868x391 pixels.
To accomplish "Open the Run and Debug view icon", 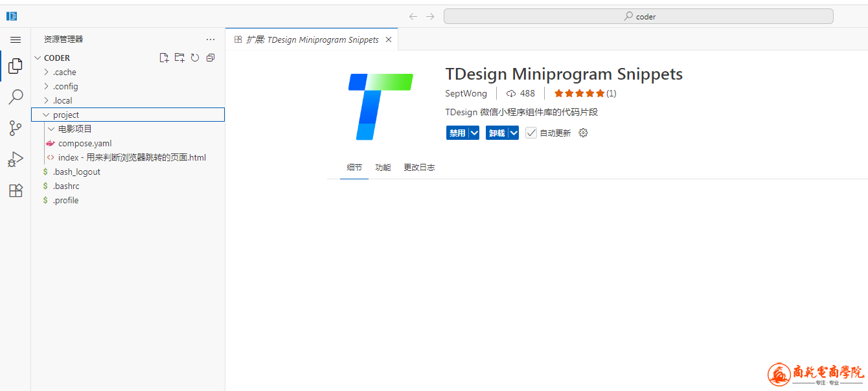I will [x=16, y=159].
